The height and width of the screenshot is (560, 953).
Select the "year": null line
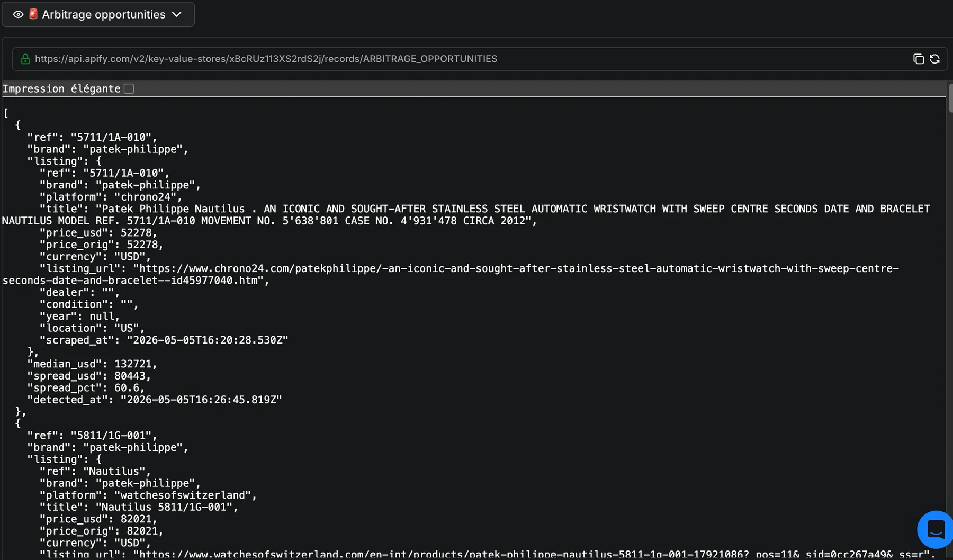(x=79, y=316)
